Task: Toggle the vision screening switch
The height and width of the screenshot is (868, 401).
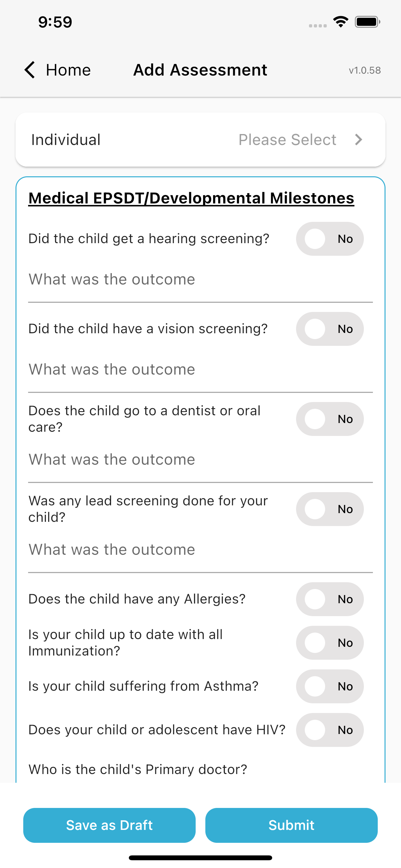Action: tap(330, 329)
